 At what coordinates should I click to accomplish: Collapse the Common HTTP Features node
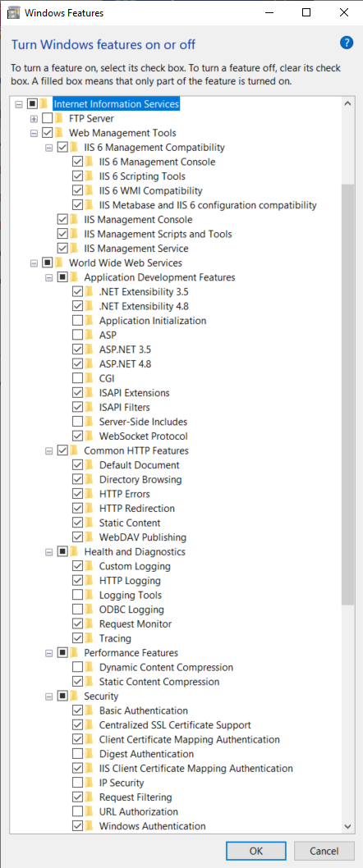[x=49, y=450]
